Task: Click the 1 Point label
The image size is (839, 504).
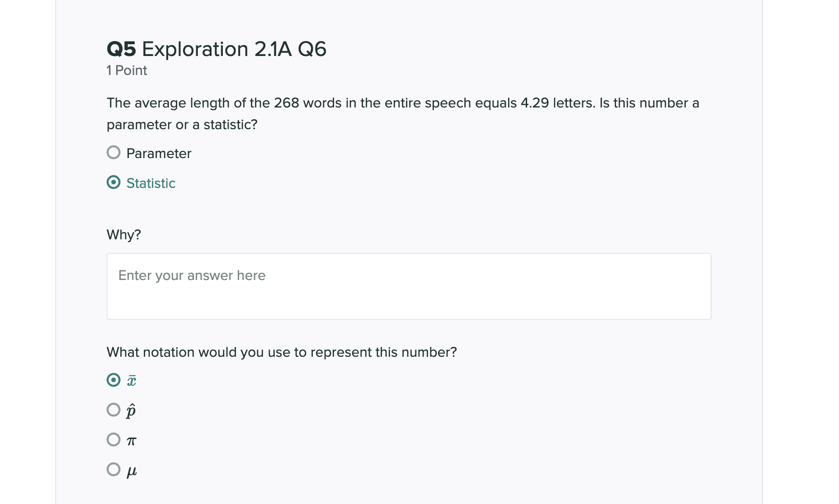Action: coord(126,70)
